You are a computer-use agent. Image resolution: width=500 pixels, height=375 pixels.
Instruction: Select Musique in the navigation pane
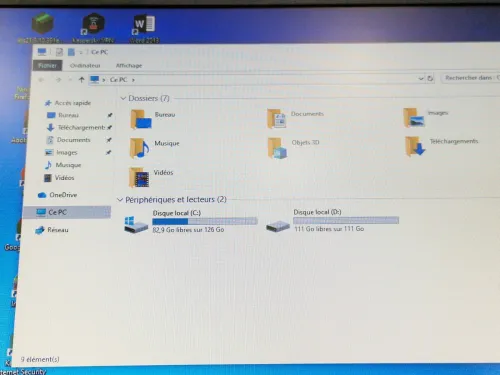(63, 165)
